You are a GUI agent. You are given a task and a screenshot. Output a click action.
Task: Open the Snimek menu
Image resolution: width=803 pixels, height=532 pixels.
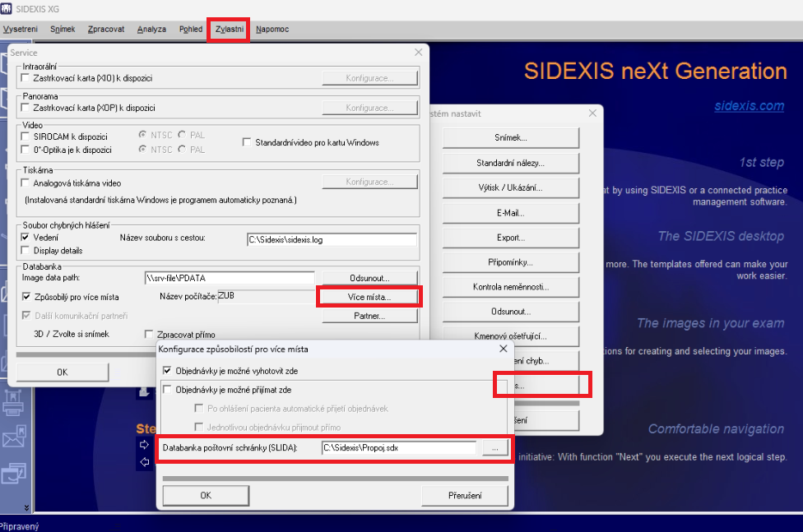pos(63,29)
